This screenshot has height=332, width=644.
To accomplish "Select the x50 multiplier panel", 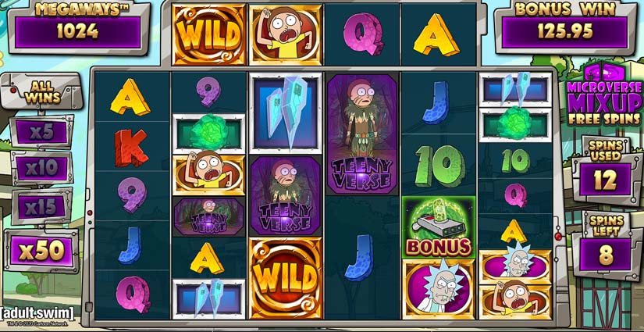I will click(42, 251).
